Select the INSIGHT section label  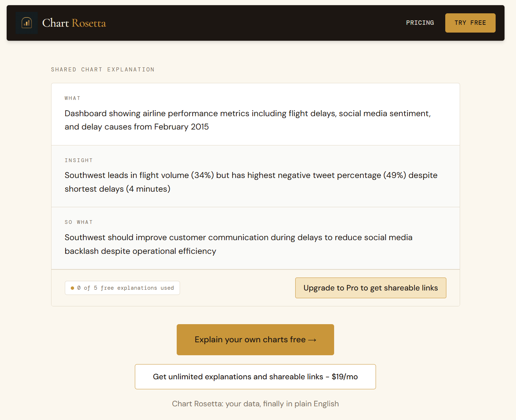(x=79, y=160)
